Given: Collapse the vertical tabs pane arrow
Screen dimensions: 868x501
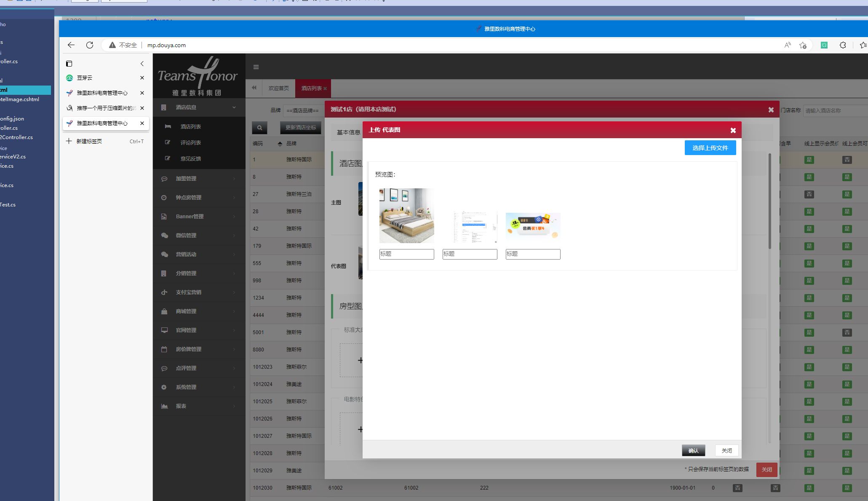Looking at the screenshot, I should coord(142,64).
